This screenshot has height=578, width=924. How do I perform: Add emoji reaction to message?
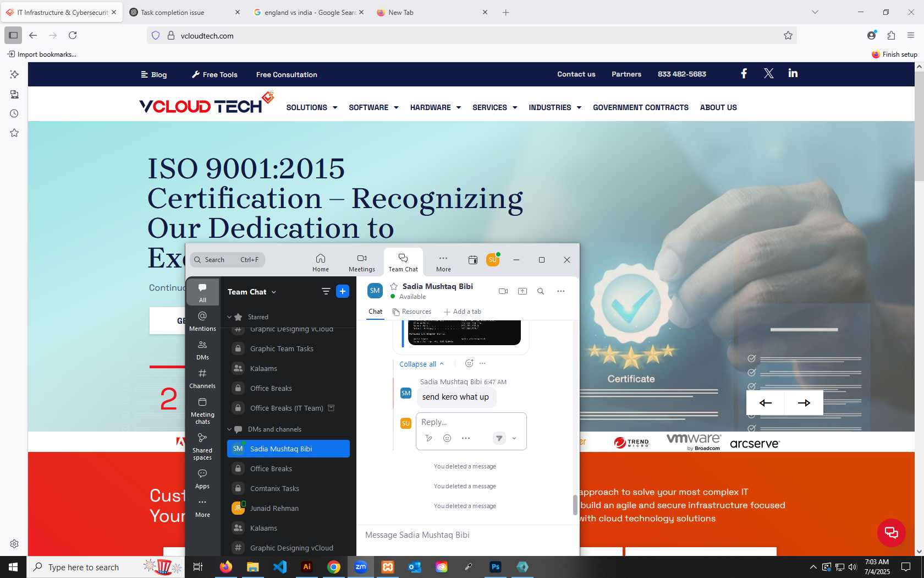[469, 363]
